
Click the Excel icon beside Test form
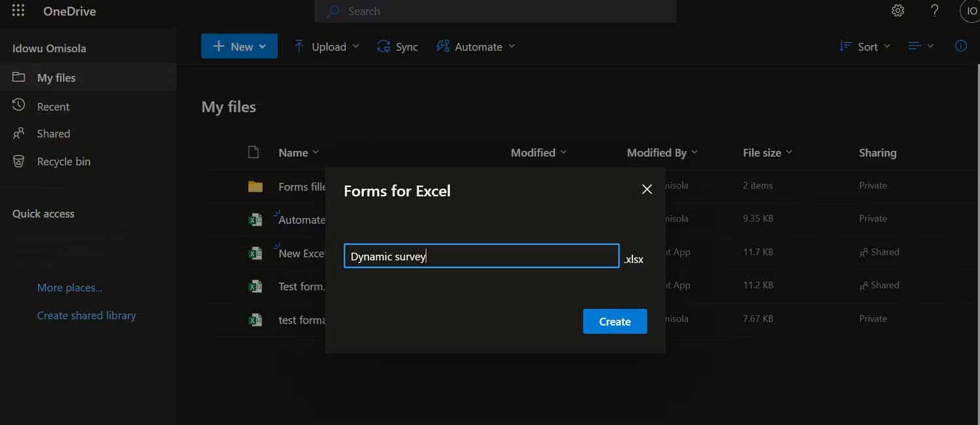click(x=255, y=286)
